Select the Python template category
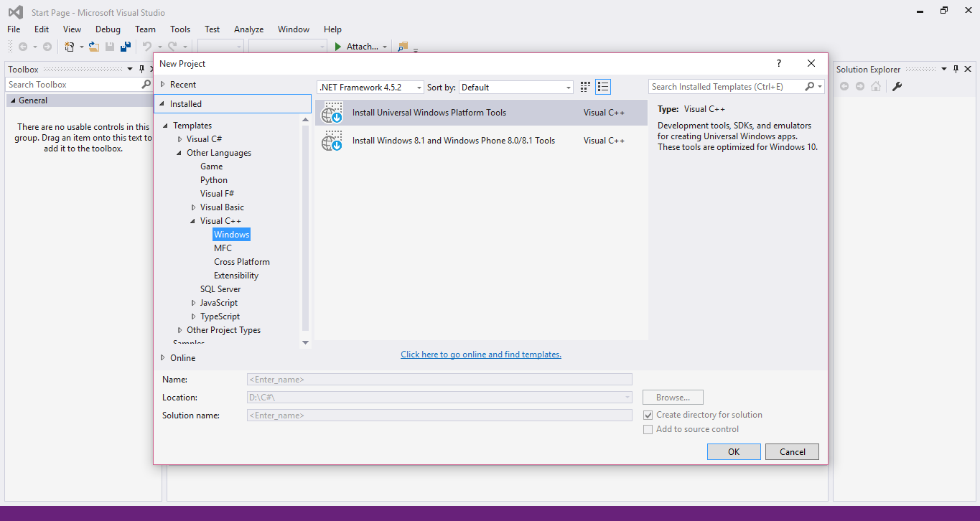980x521 pixels. pos(214,180)
